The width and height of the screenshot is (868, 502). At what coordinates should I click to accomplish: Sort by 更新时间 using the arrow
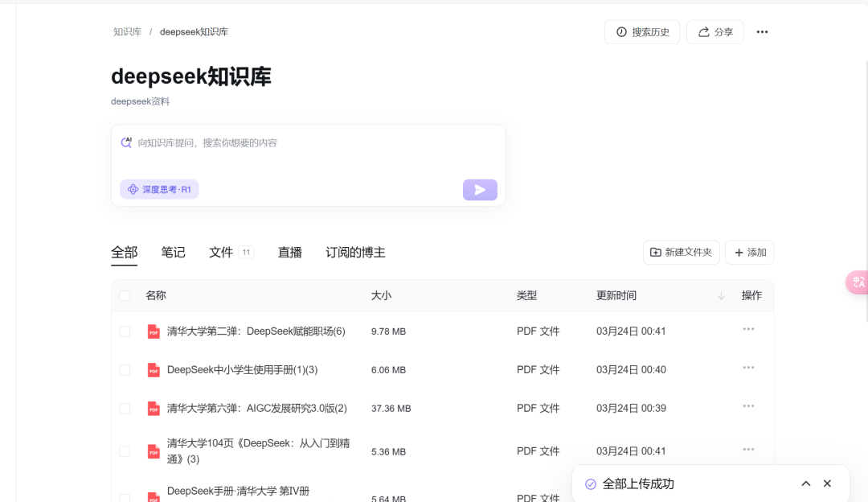pyautogui.click(x=721, y=296)
